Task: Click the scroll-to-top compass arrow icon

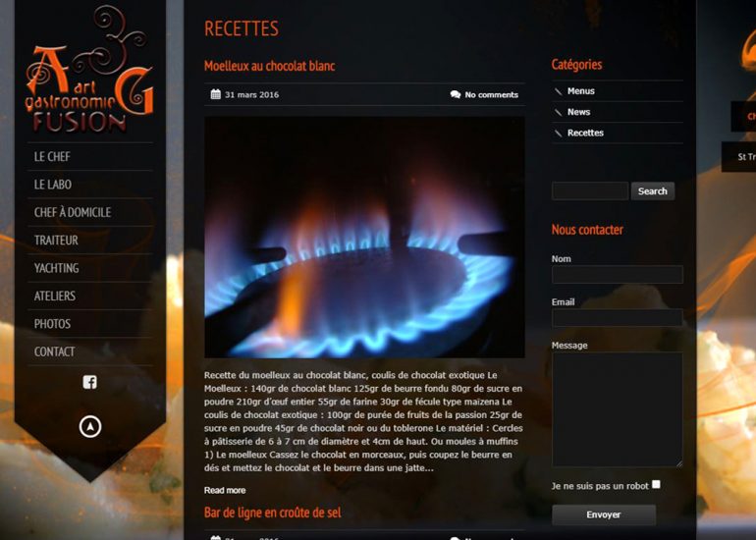Action: [90, 426]
